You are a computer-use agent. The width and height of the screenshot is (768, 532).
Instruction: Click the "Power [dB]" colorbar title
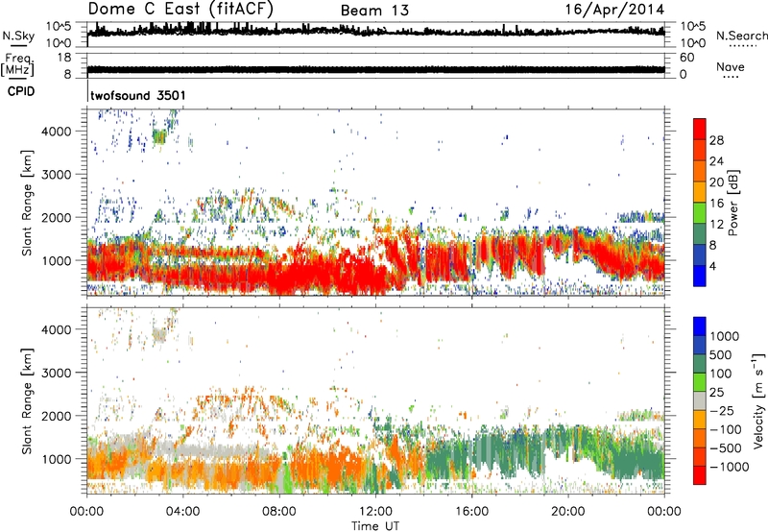pos(732,203)
